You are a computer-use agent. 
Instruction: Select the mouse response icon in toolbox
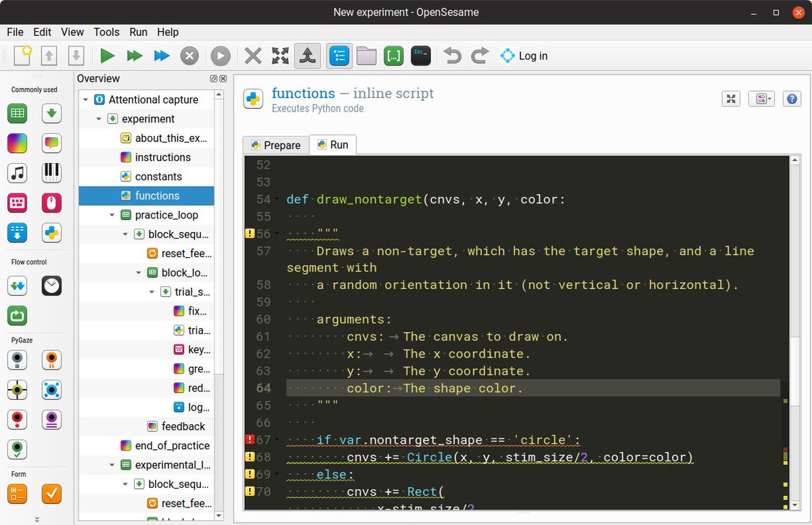pyautogui.click(x=51, y=203)
